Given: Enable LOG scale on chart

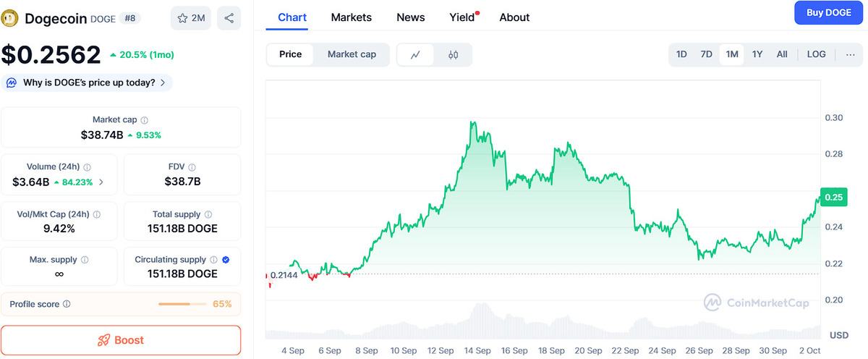Looking at the screenshot, I should click(x=816, y=54).
